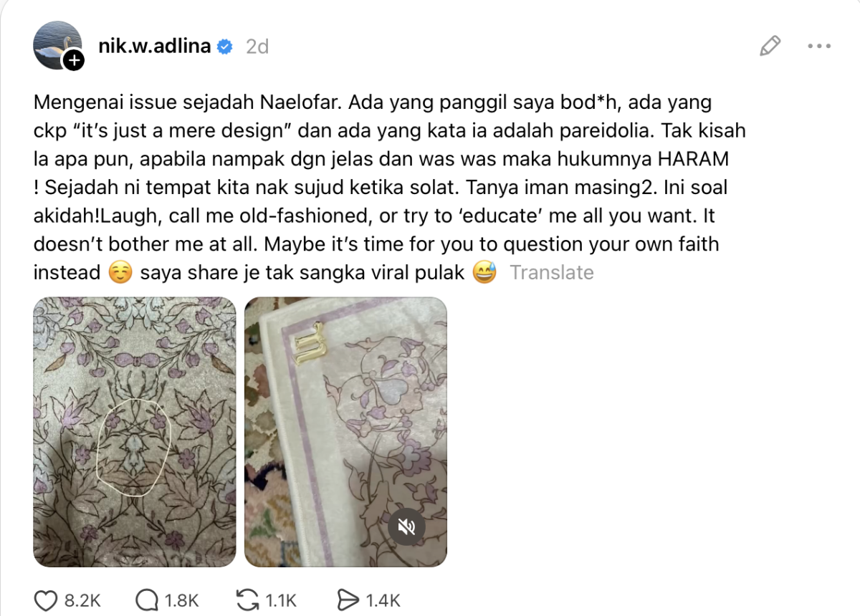Click the 1.1K reposts count
The image size is (860, 616).
click(280, 601)
